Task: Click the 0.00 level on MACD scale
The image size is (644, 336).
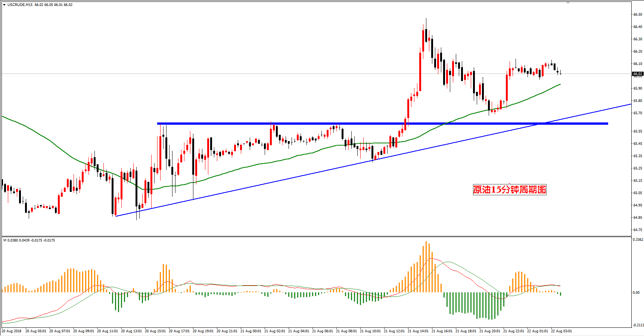Action: point(636,293)
